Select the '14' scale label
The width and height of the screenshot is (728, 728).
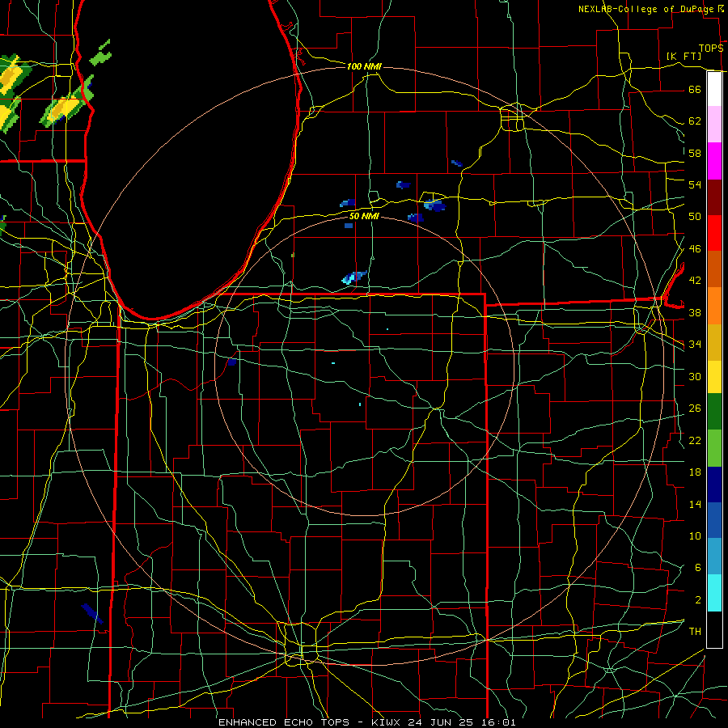[x=695, y=504]
